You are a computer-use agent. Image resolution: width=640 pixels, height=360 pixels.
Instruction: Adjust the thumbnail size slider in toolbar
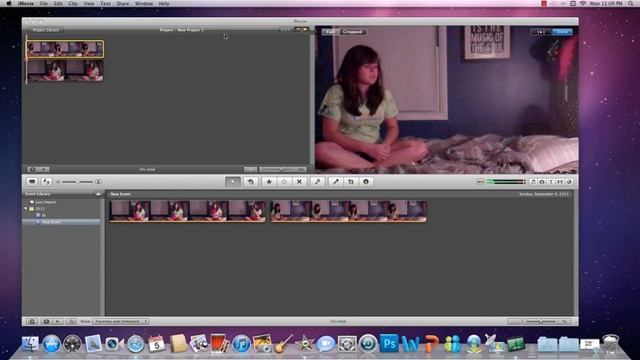pos(77,182)
